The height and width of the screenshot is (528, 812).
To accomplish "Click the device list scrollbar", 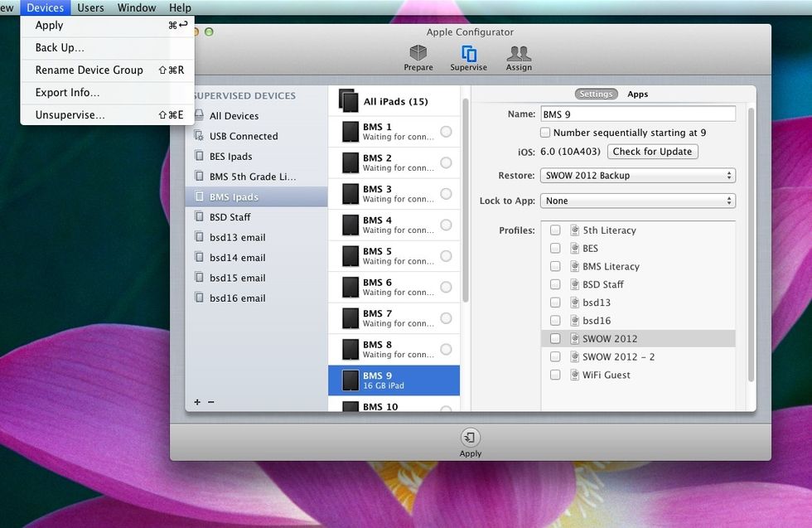I will click(465, 200).
